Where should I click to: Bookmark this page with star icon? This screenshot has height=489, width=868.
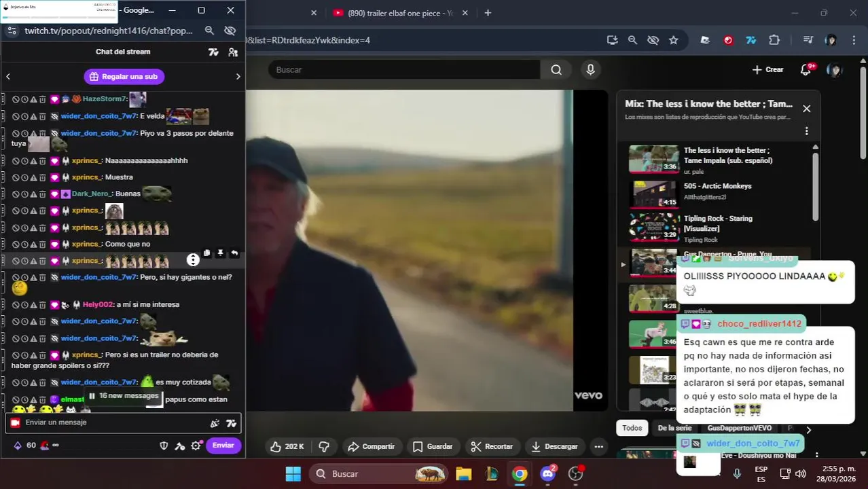click(673, 40)
